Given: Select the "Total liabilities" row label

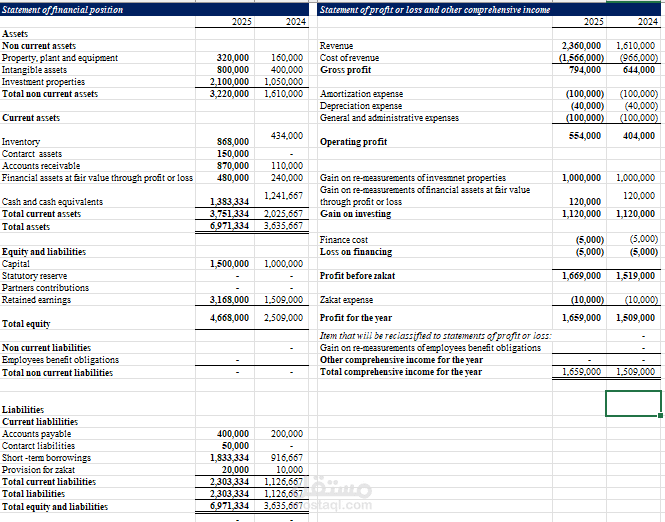Looking at the screenshot, I should (34, 494).
